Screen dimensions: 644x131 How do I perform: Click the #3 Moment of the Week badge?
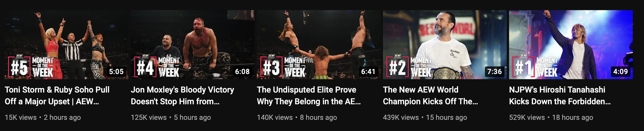pos(283,67)
